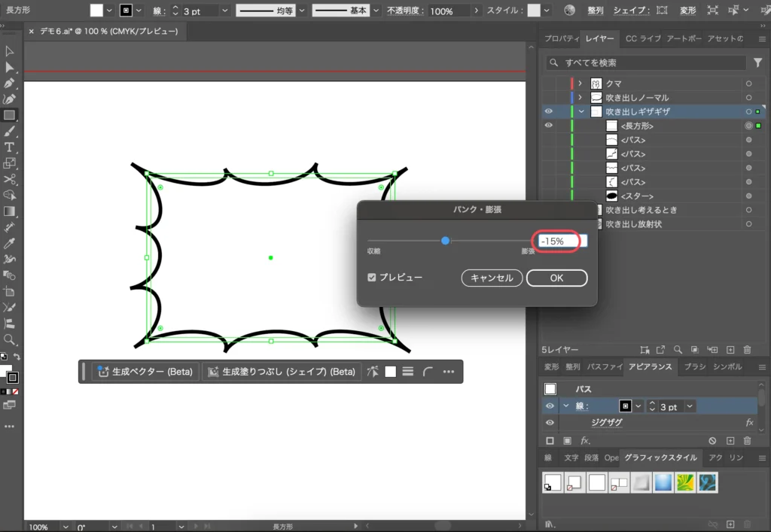The image size is (771, 532).
Task: Select the Pen tool in the toolbar
Action: (x=10, y=84)
